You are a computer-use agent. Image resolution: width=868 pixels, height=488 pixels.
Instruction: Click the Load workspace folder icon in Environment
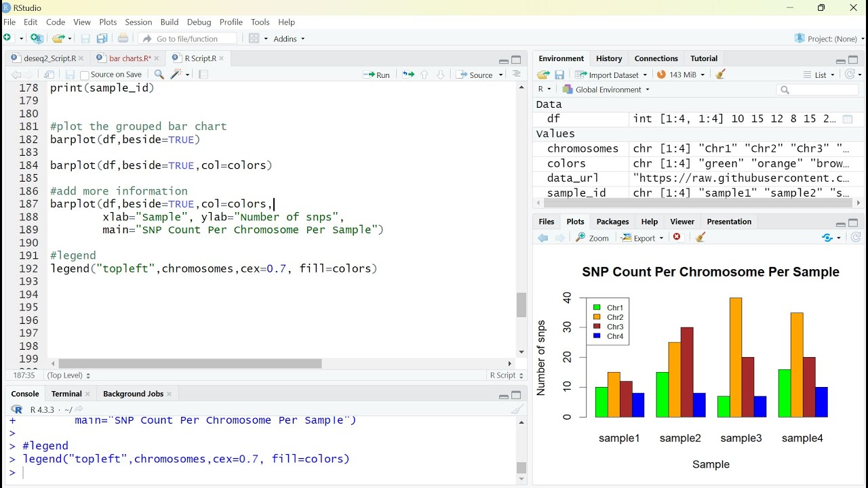(543, 75)
